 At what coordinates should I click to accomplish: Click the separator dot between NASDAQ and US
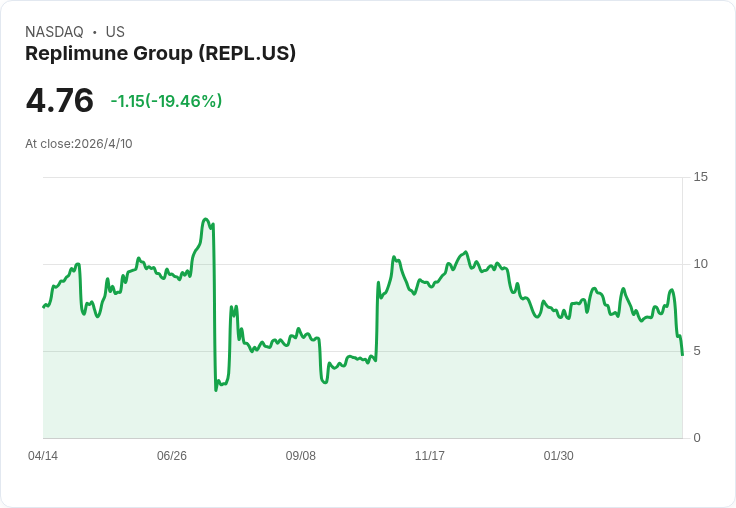pos(95,32)
